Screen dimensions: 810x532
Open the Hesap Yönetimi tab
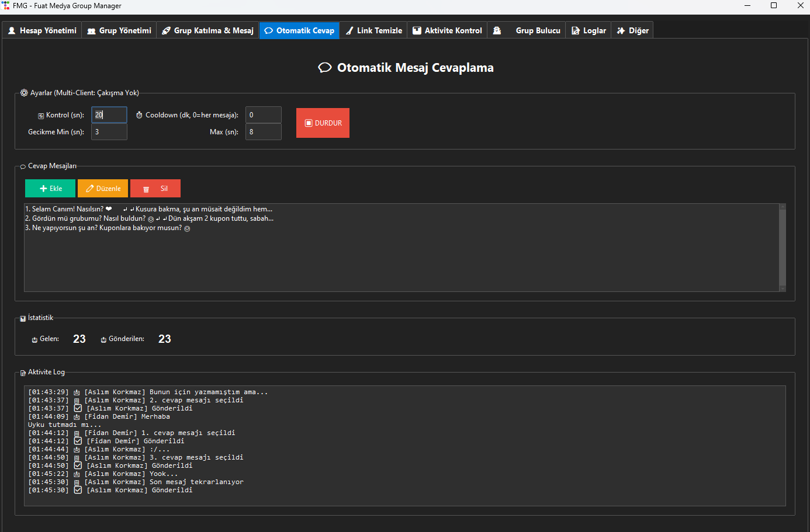point(42,30)
